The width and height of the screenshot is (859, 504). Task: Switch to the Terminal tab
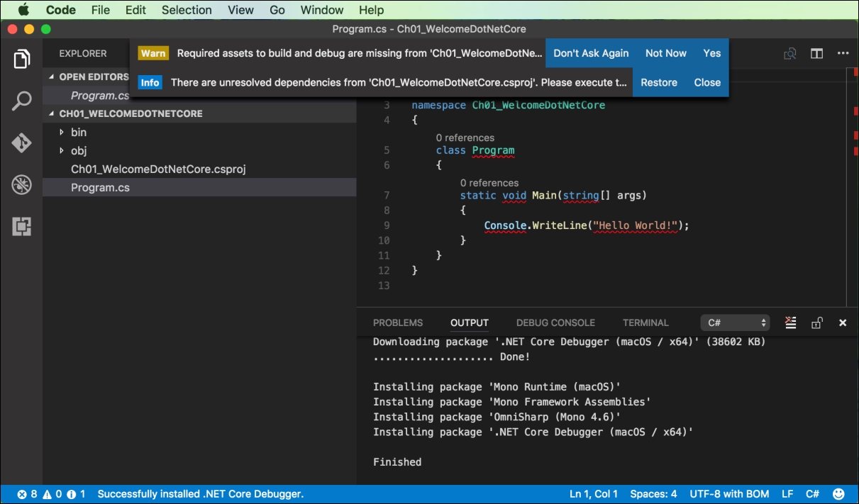click(645, 323)
